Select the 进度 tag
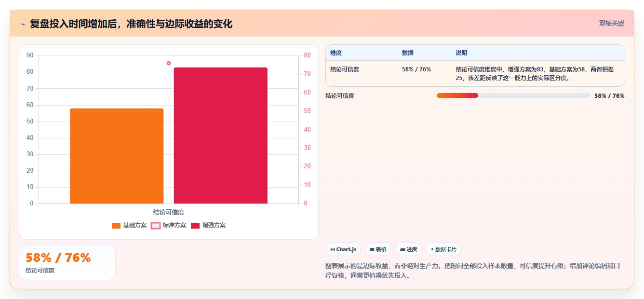This screenshot has height=299, width=644. 408,249
